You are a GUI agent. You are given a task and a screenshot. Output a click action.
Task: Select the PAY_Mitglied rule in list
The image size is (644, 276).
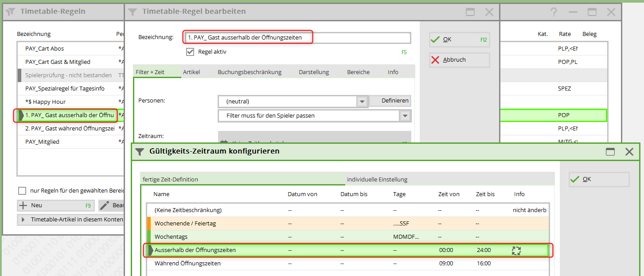43,142
